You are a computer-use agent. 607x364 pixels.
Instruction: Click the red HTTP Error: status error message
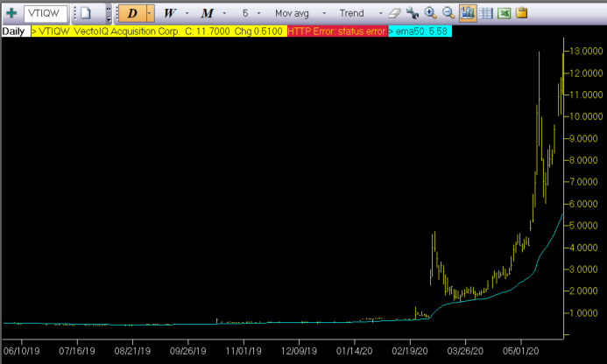(x=337, y=31)
